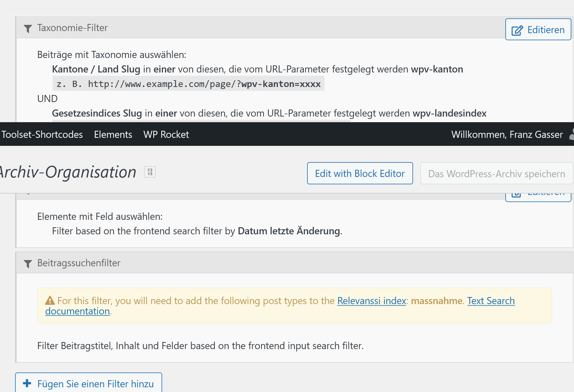Click the filter funnel icon beside Taxonomie-Filter

[28, 28]
